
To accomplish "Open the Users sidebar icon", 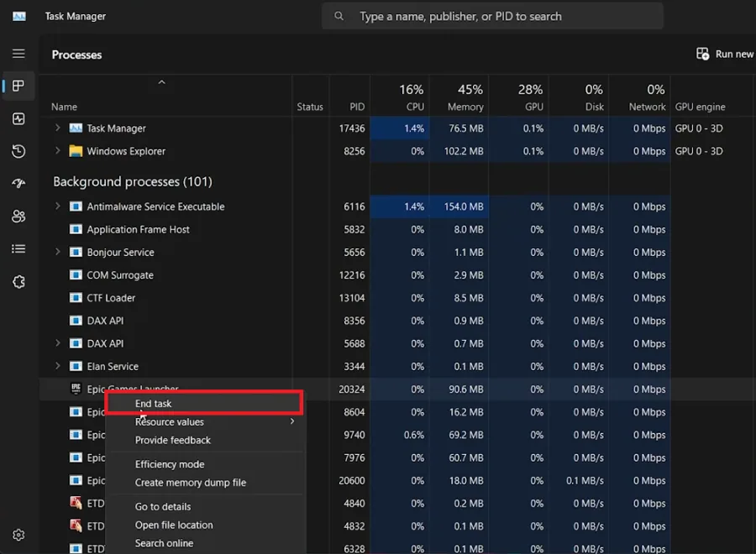I will 18,217.
